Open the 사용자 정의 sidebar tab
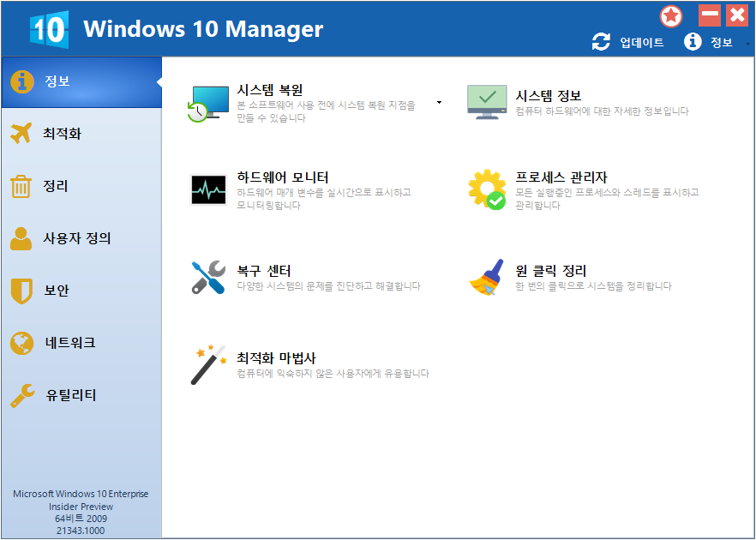 click(x=81, y=238)
